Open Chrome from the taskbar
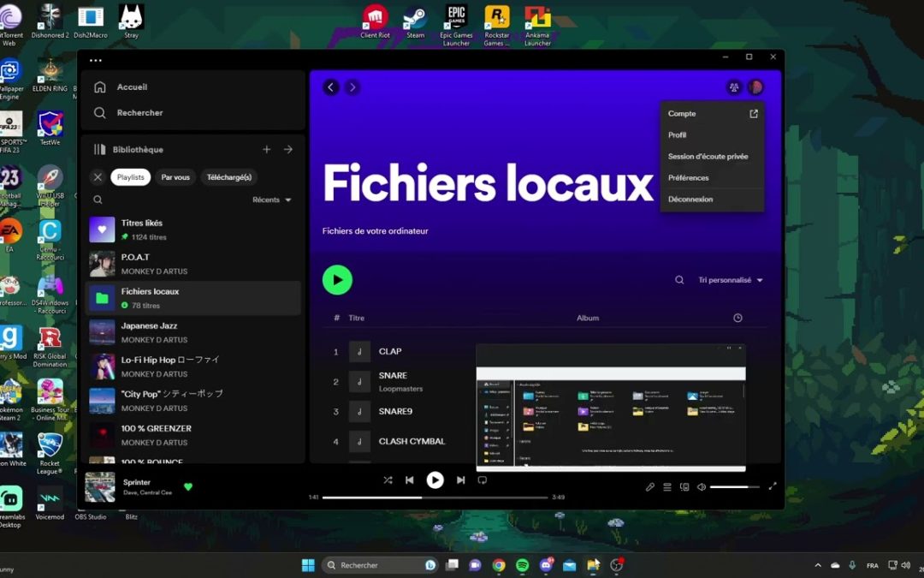The image size is (924, 578). tap(499, 565)
